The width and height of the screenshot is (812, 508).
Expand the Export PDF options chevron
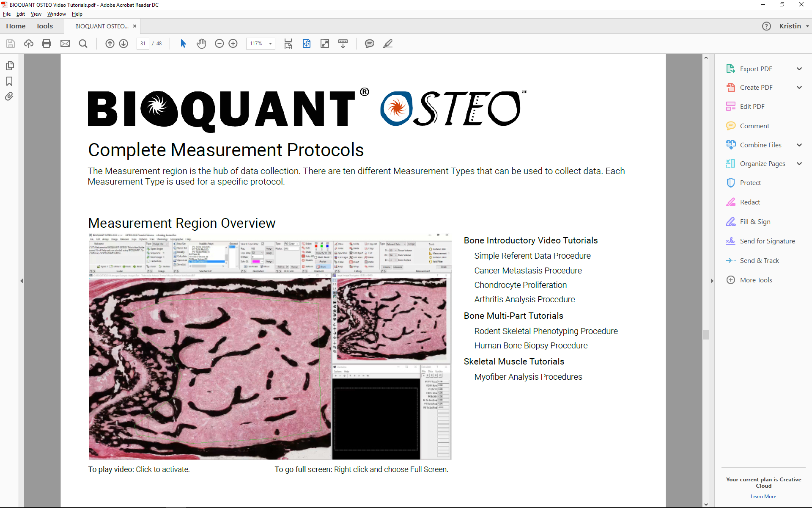(x=799, y=69)
